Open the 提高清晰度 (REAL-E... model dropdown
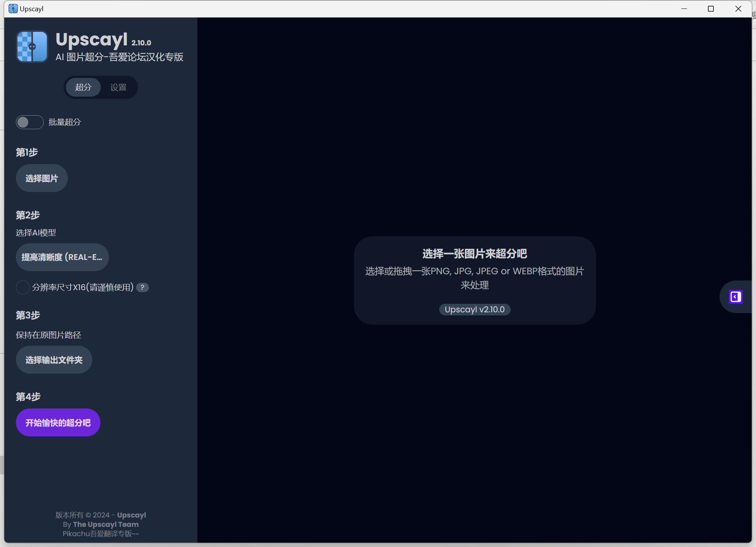 (x=62, y=257)
